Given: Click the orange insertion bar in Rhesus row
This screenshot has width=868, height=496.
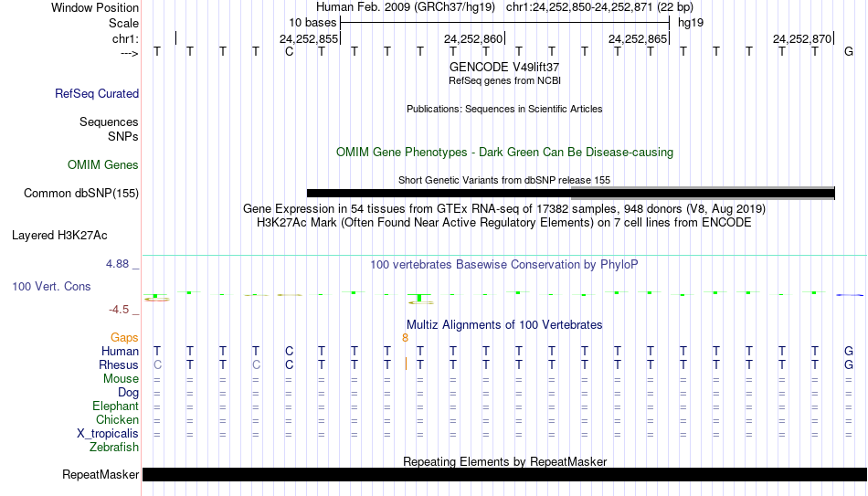Looking at the screenshot, I should click(406, 364).
